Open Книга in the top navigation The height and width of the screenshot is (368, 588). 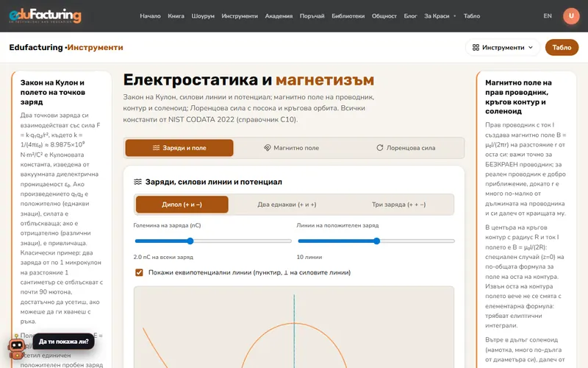[x=176, y=15]
